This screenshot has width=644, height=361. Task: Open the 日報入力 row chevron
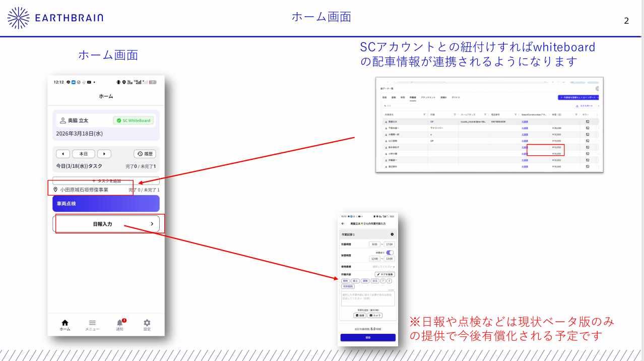152,224
